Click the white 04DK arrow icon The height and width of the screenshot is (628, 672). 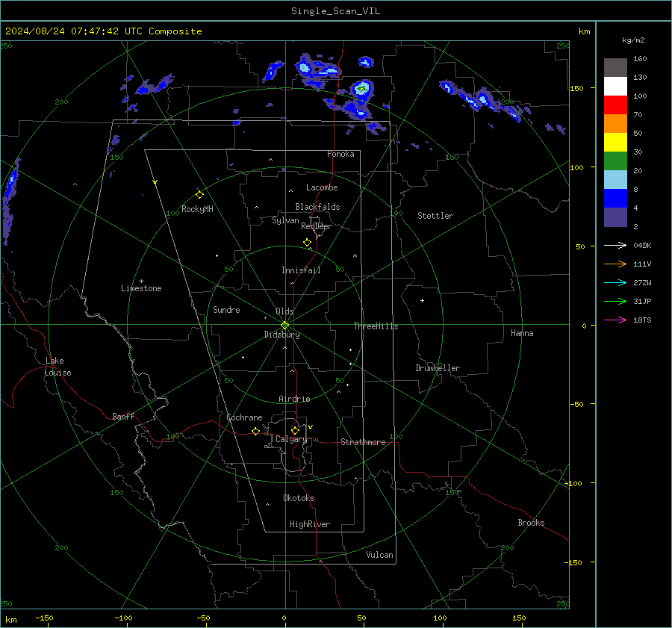[x=615, y=245]
